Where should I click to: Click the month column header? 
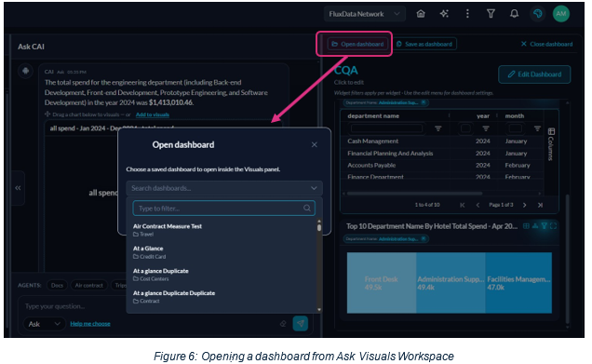point(515,116)
